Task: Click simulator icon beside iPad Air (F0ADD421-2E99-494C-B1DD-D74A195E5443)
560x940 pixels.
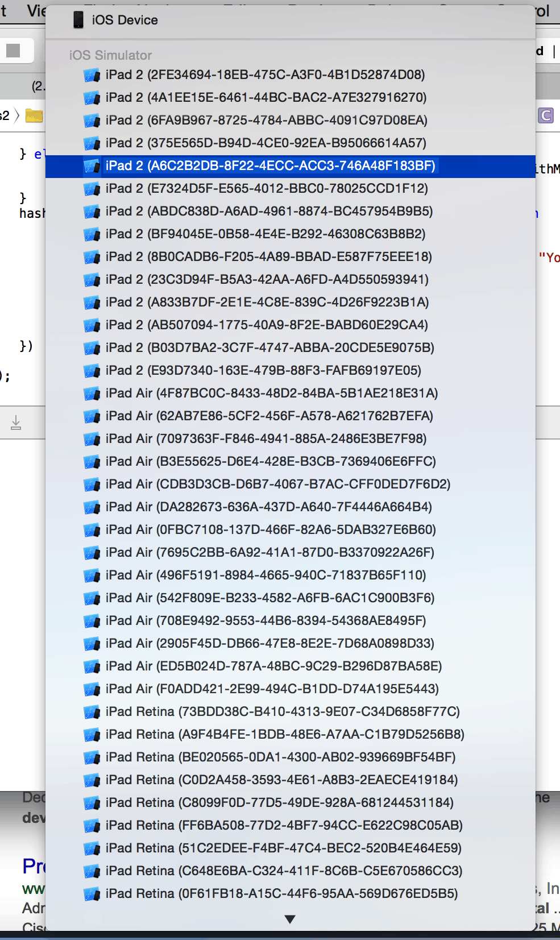Action: [x=92, y=689]
